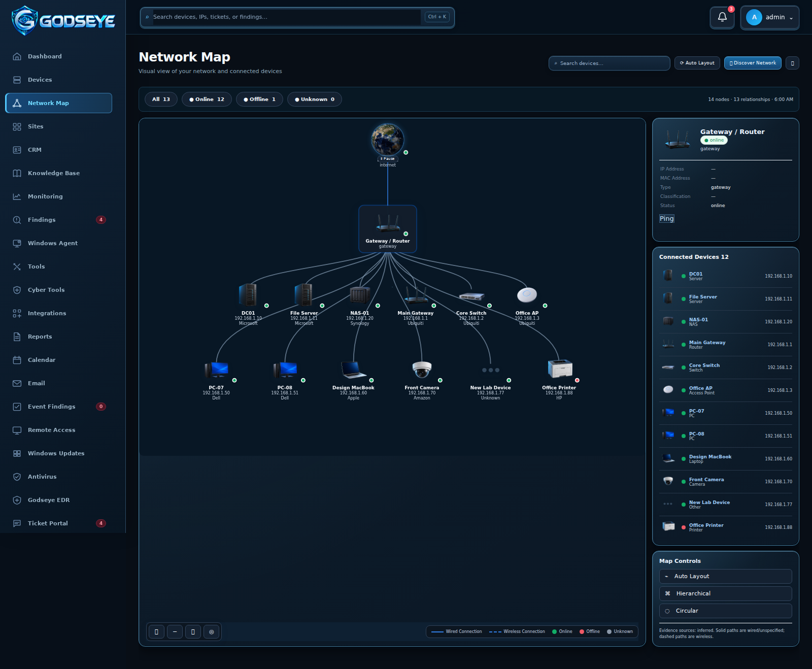Choose Hierarchical layout in Map Controls
This screenshot has height=669, width=812.
pyautogui.click(x=725, y=593)
